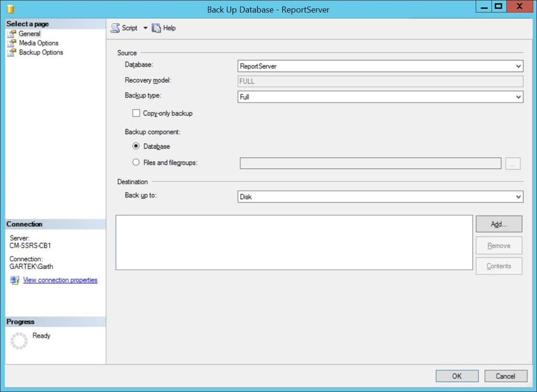Click the General page icon
This screenshot has height=392, width=537.
pos(12,34)
